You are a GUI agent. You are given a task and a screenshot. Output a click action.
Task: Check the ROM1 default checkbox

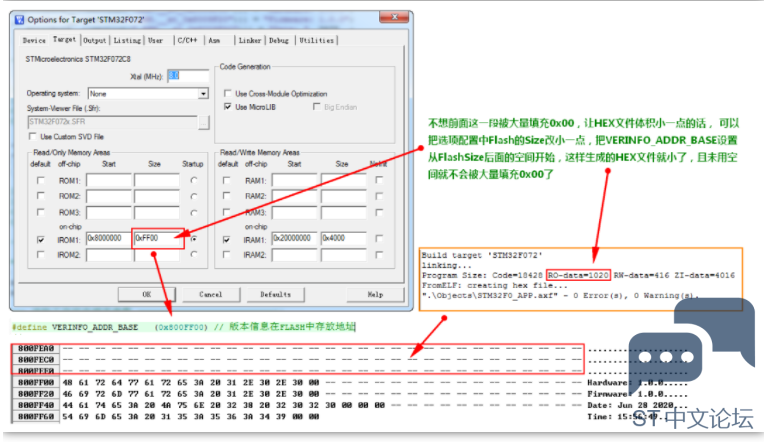[41, 180]
